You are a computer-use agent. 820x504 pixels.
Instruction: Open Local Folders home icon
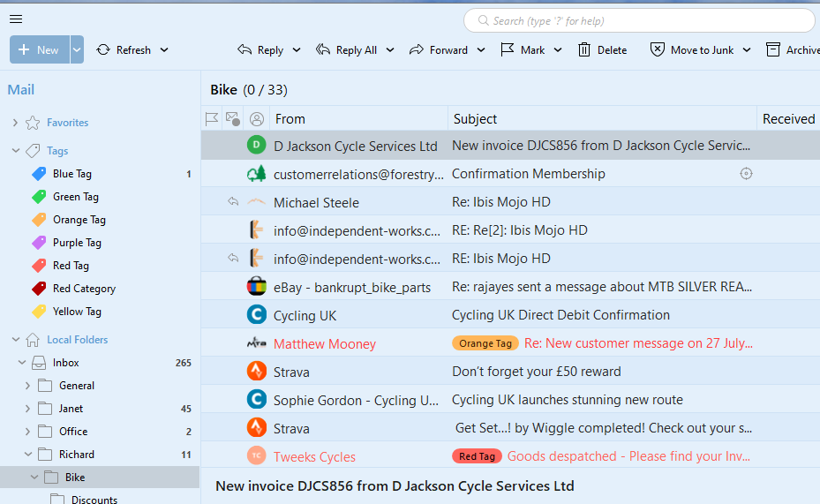click(x=33, y=340)
